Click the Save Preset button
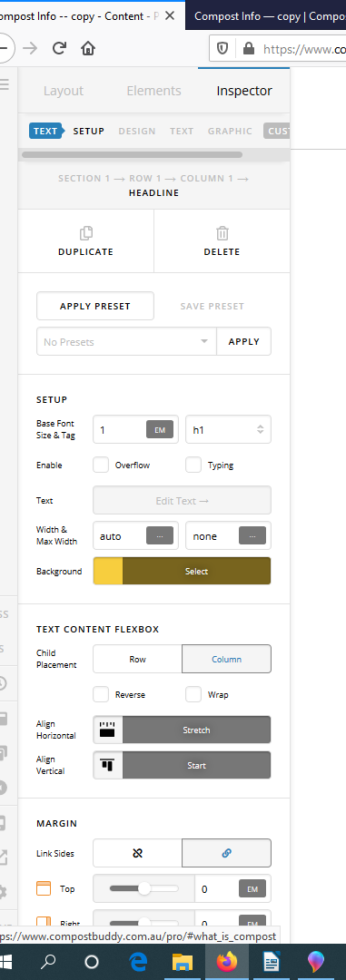Screen dimensions: 346x980 pos(213,307)
